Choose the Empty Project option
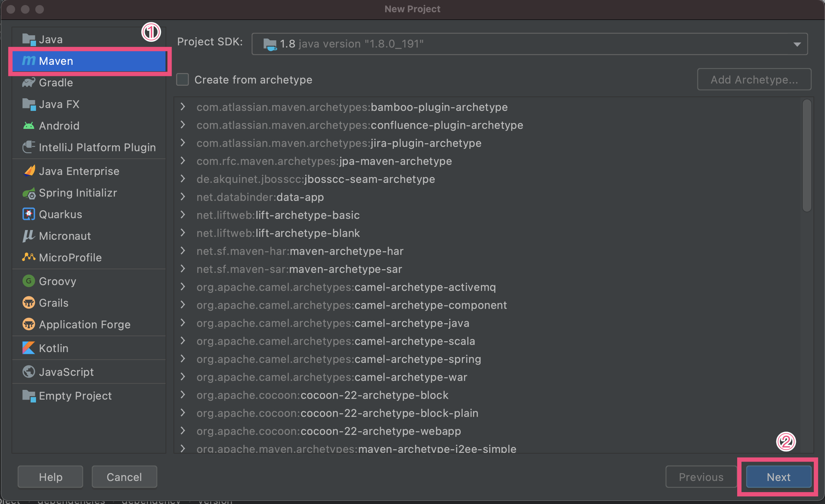Image resolution: width=825 pixels, height=504 pixels. tap(75, 396)
